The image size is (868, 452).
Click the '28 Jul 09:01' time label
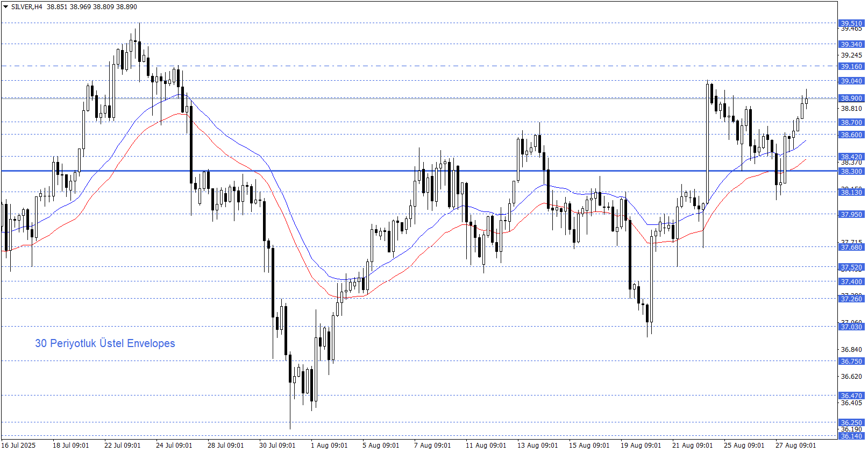click(x=226, y=446)
